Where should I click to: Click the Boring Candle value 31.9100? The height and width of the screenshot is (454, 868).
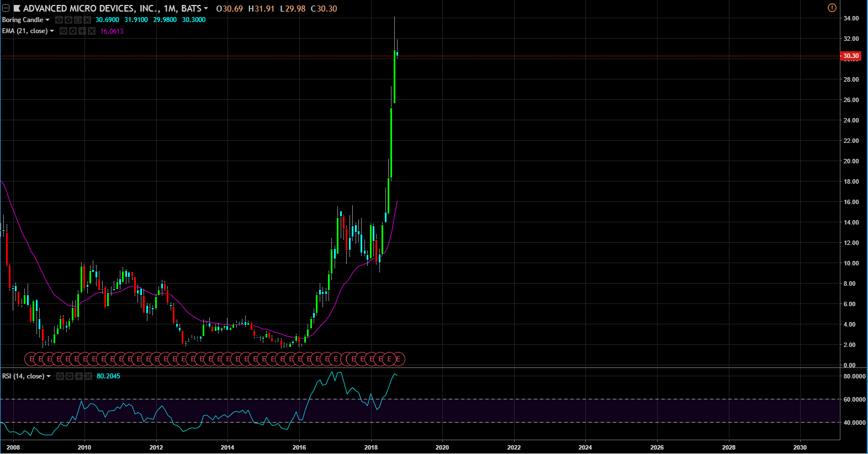pos(136,20)
